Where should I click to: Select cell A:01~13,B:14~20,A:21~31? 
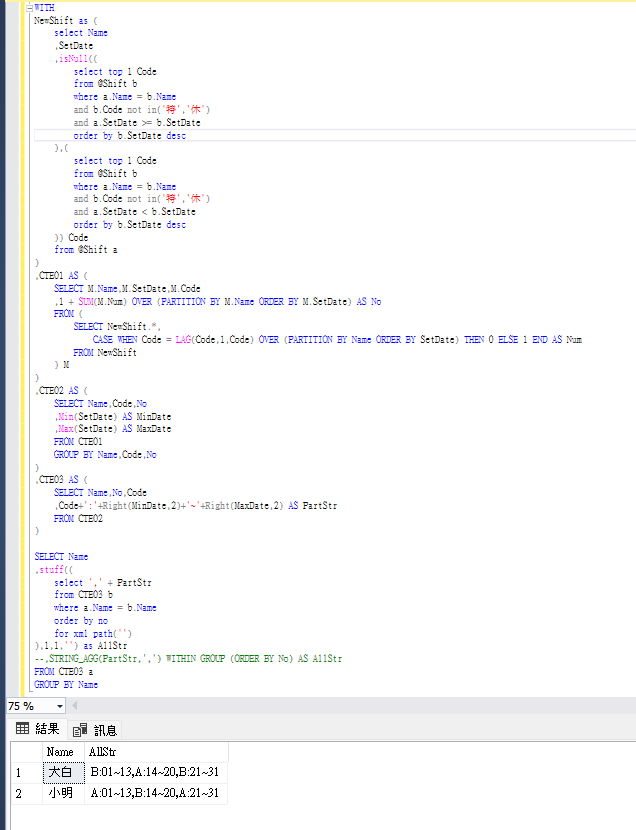click(x=156, y=793)
